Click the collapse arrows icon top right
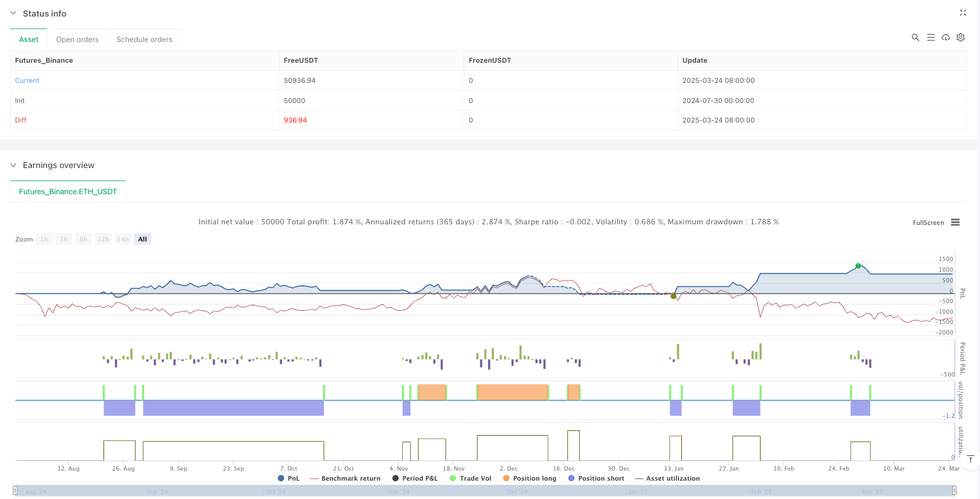The height and width of the screenshot is (499, 980). [962, 12]
